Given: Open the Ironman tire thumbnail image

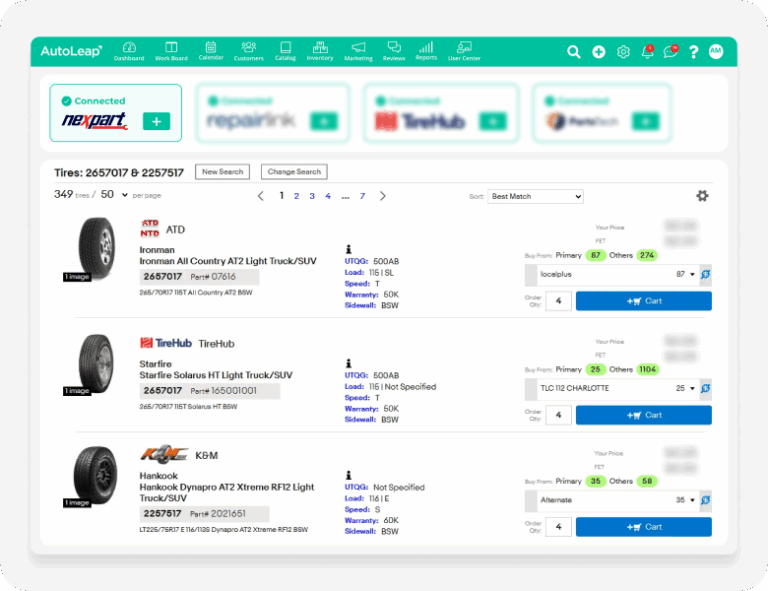Looking at the screenshot, I should 96,248.
